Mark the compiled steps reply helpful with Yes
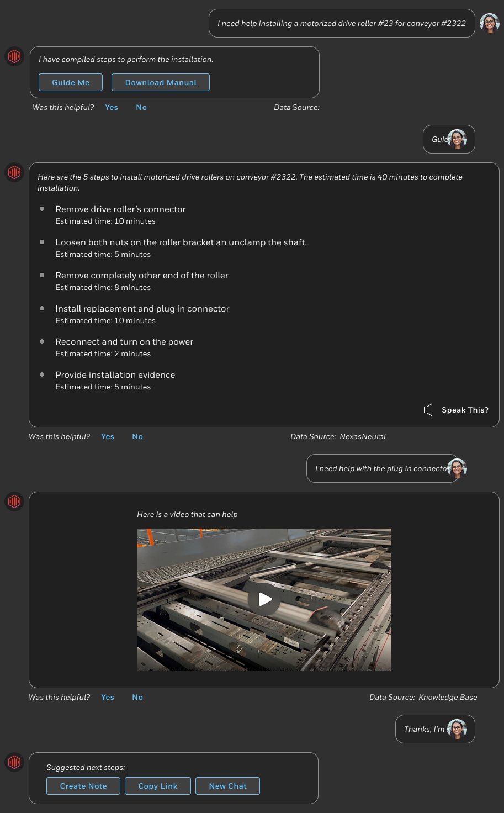 point(112,107)
